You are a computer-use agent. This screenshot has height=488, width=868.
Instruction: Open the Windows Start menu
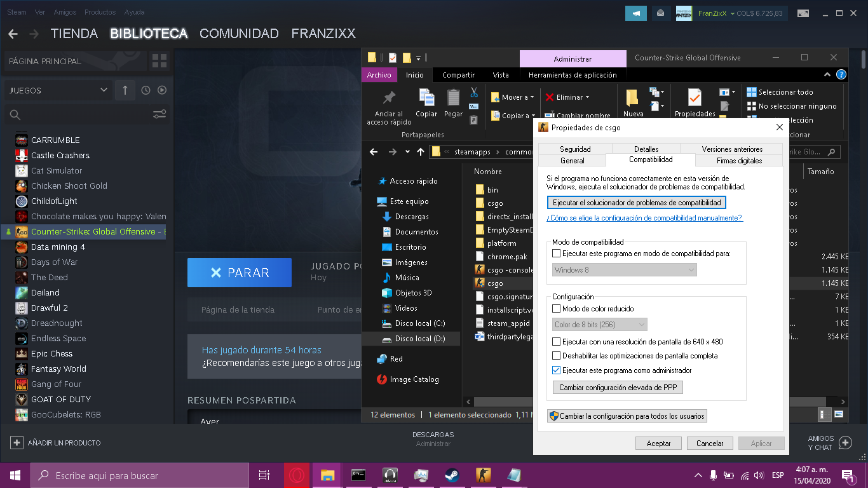[15, 475]
